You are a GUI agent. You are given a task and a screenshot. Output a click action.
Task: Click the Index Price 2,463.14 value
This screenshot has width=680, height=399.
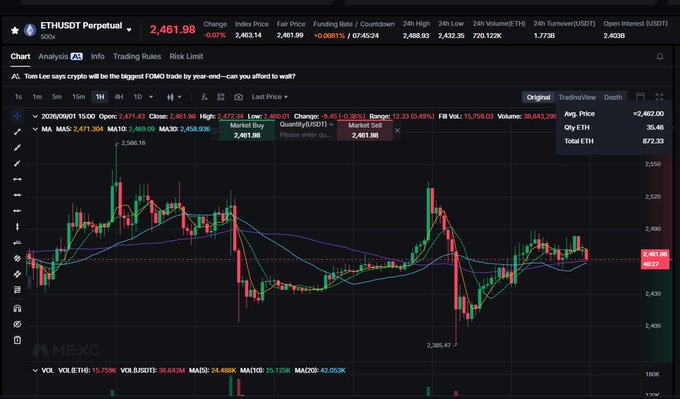pos(248,36)
